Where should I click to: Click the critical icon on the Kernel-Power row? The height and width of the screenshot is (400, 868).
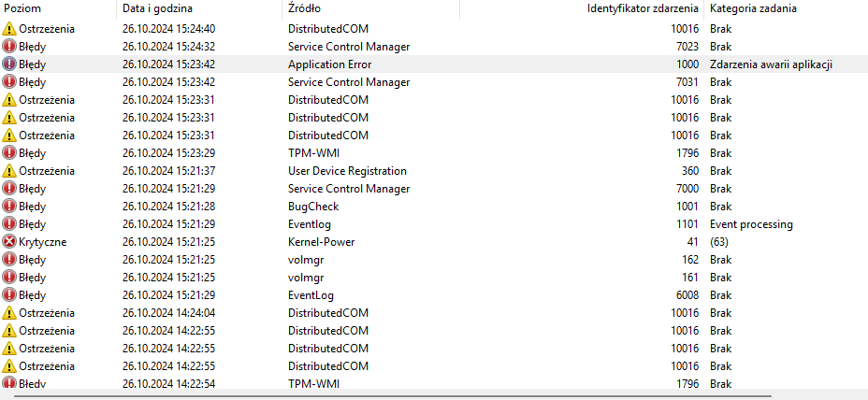(x=9, y=242)
